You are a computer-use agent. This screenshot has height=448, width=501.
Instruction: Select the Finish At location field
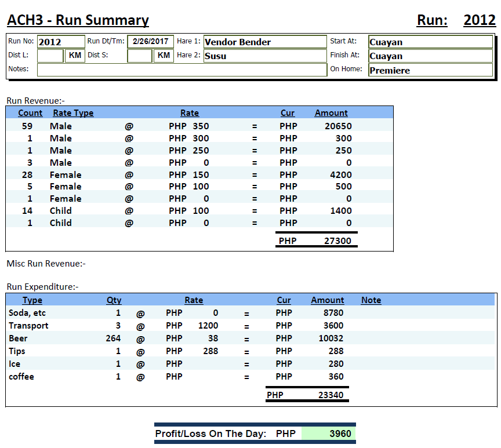(430, 56)
